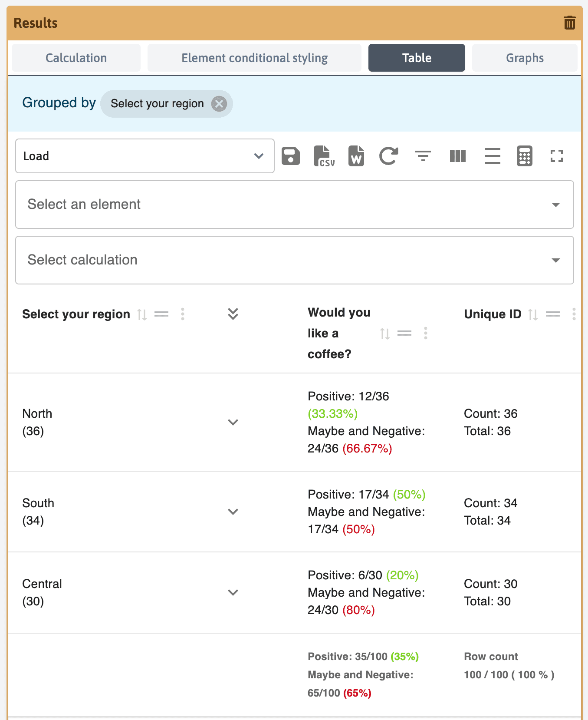Open the 'Select an element' dropdown
This screenshot has width=588, height=720.
(294, 205)
